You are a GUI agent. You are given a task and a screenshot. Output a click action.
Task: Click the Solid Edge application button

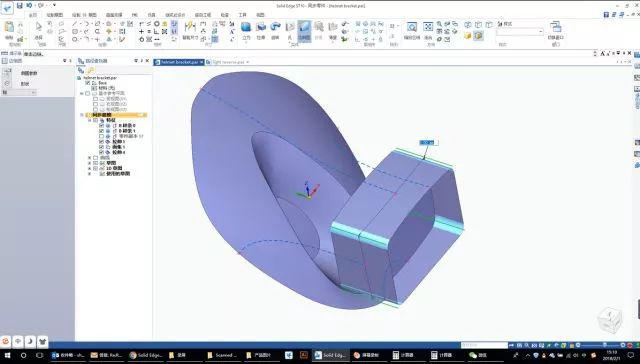(7, 7)
